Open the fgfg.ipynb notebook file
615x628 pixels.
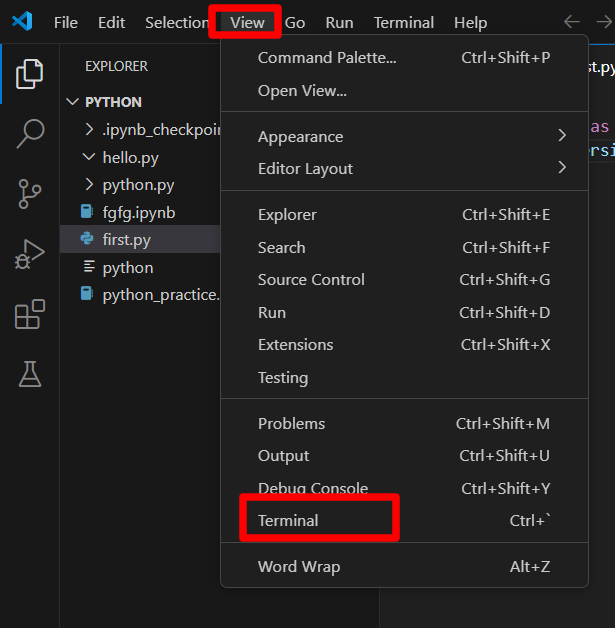(138, 212)
